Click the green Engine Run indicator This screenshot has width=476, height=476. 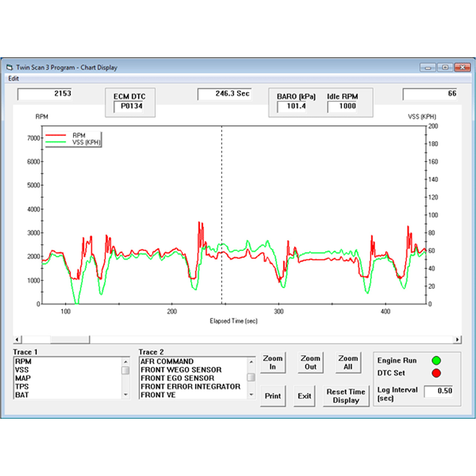(436, 360)
